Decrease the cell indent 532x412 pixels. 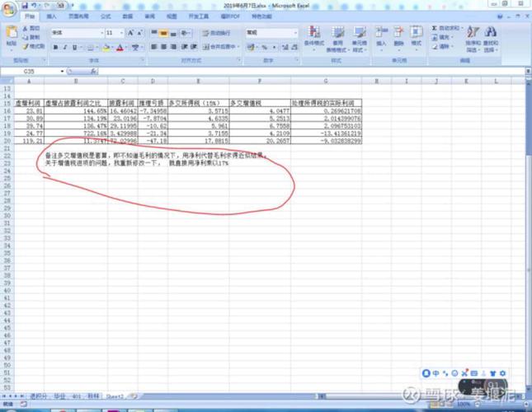(x=185, y=47)
